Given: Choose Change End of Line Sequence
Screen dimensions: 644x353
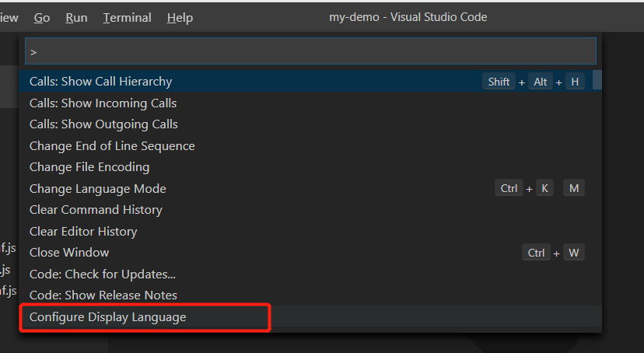Looking at the screenshot, I should point(112,146).
